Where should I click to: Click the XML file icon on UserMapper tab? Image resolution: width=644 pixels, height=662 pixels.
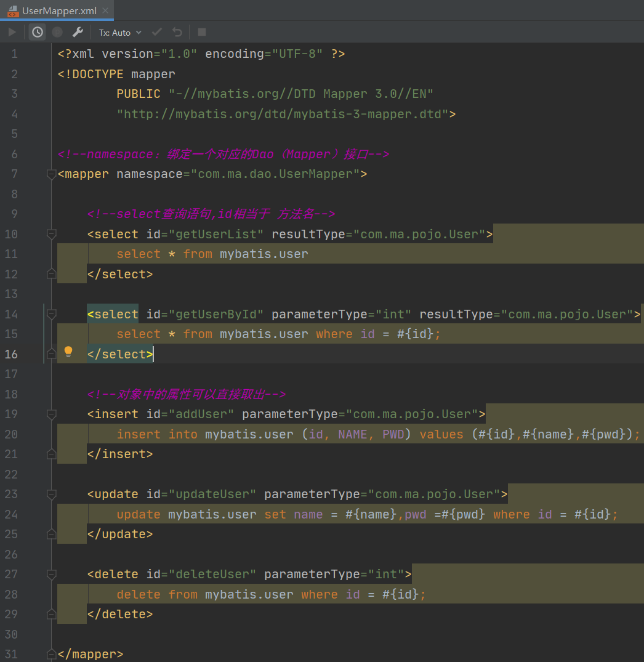click(12, 10)
